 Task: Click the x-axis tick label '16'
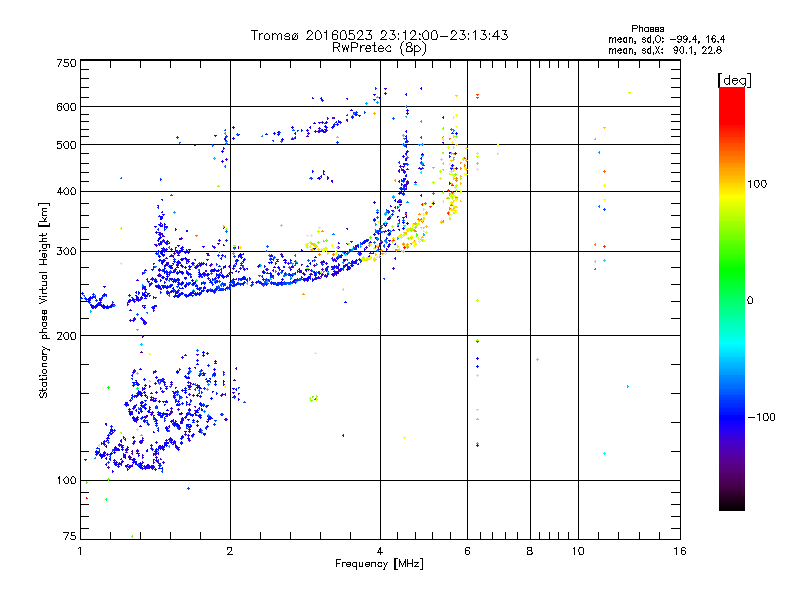click(x=680, y=551)
